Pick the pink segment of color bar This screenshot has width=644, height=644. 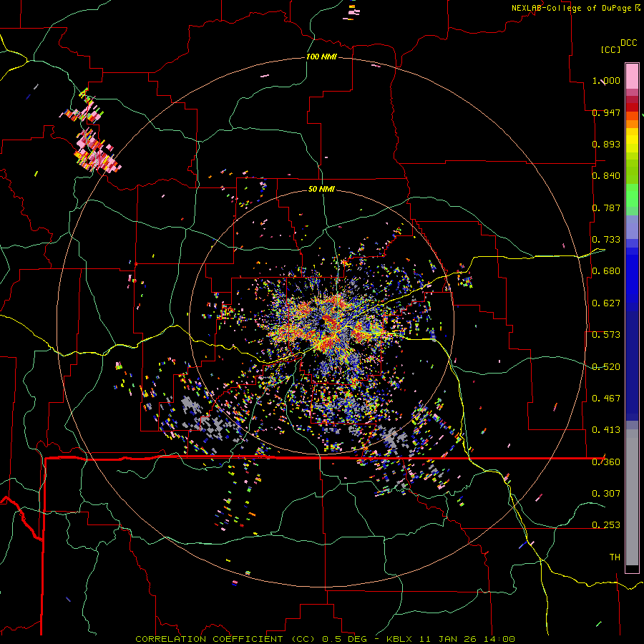(x=632, y=76)
